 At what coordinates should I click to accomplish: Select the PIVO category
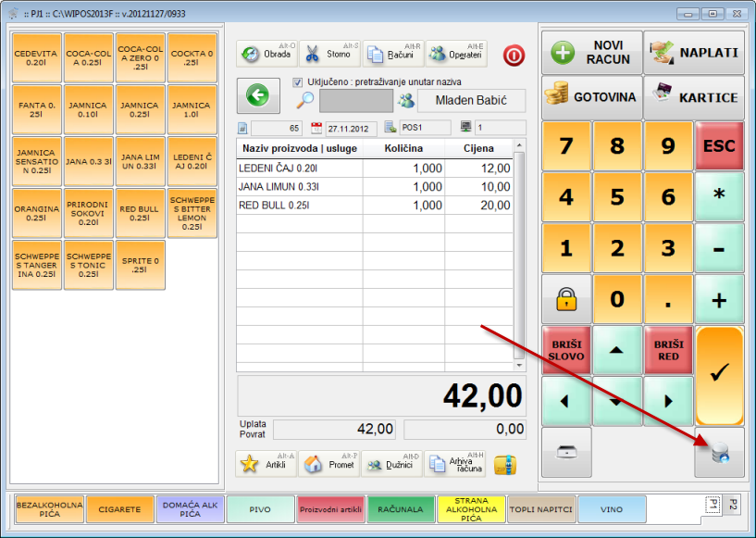point(261,509)
